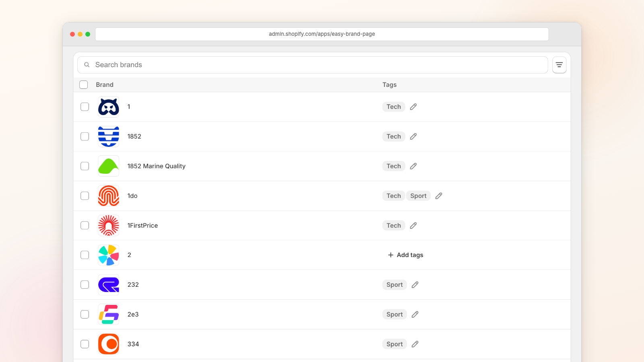This screenshot has height=362, width=644.
Task: Open the 1852 Marine Quality brand name
Action: pyautogui.click(x=157, y=166)
